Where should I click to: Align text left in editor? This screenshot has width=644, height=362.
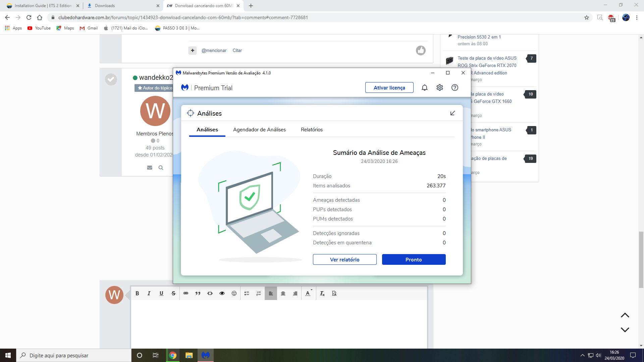click(x=271, y=293)
